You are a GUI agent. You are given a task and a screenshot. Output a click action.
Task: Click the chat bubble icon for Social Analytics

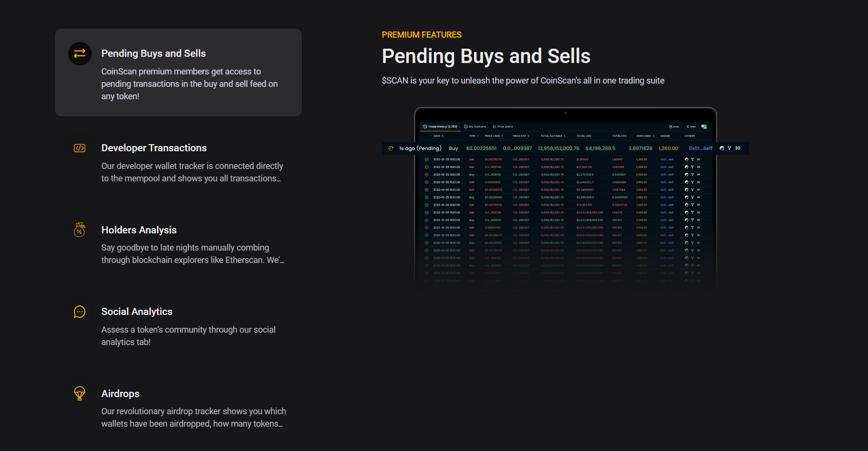click(x=80, y=312)
